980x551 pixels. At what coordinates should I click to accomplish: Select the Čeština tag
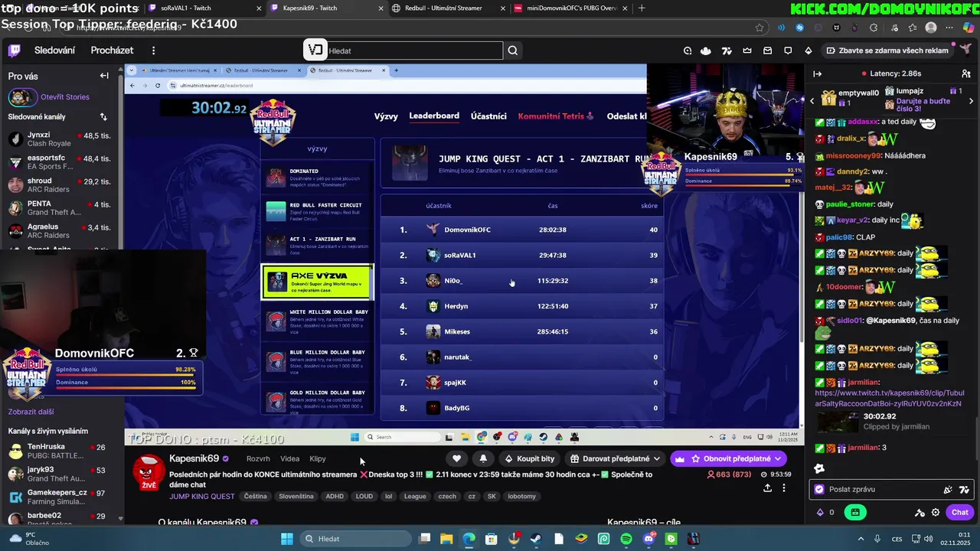click(x=256, y=496)
